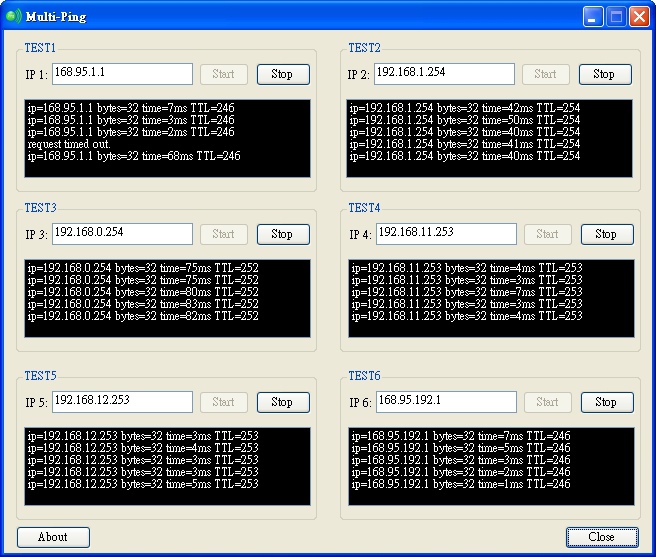Click TEST3 result line with time=80ms
This screenshot has width=656, height=557.
coord(143,292)
